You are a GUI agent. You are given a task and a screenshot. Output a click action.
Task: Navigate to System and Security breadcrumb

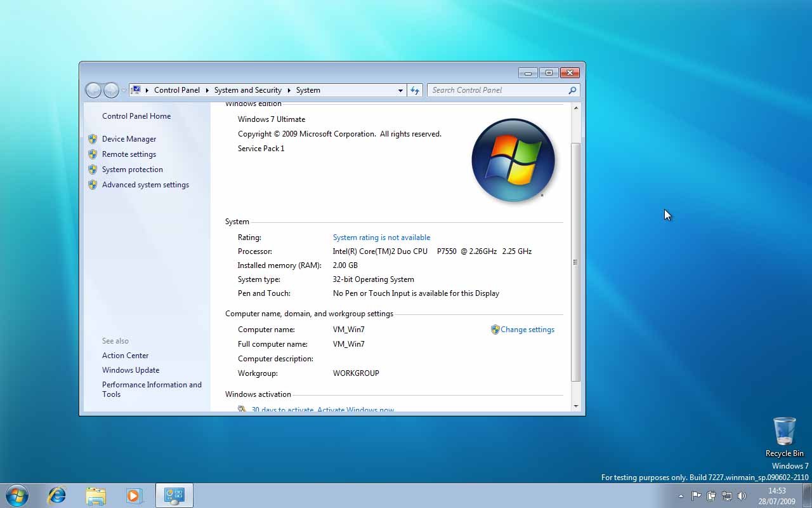pos(247,90)
